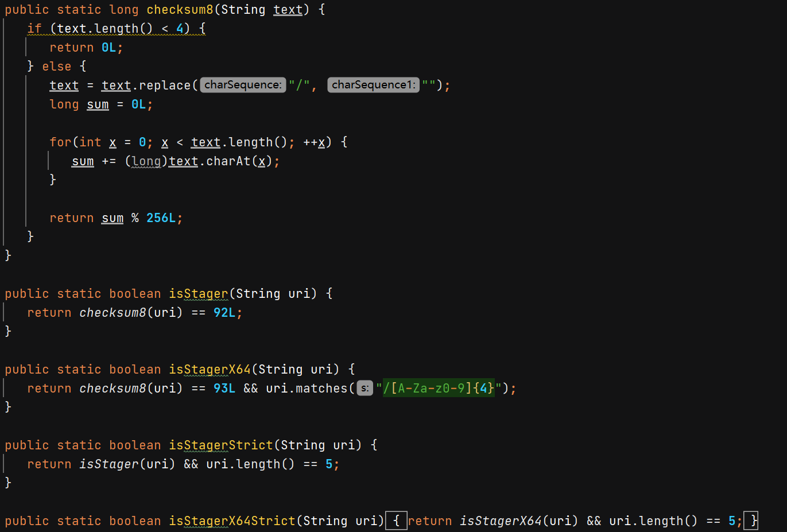Expand folded body brace of isStagerX64Strict

click(x=396, y=521)
